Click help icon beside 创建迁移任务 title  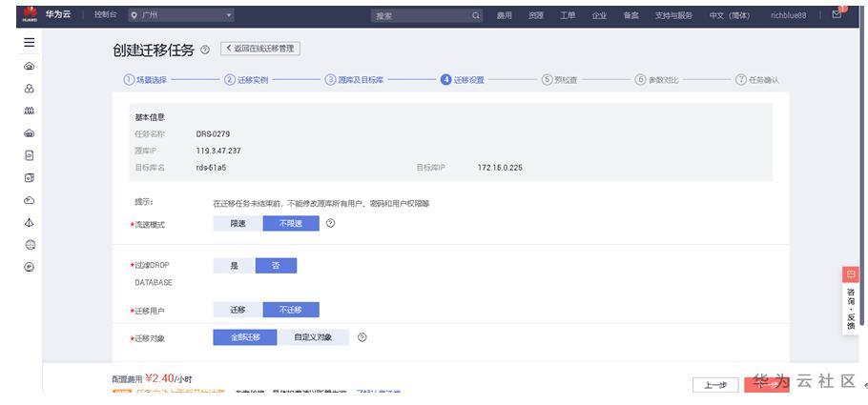point(205,50)
